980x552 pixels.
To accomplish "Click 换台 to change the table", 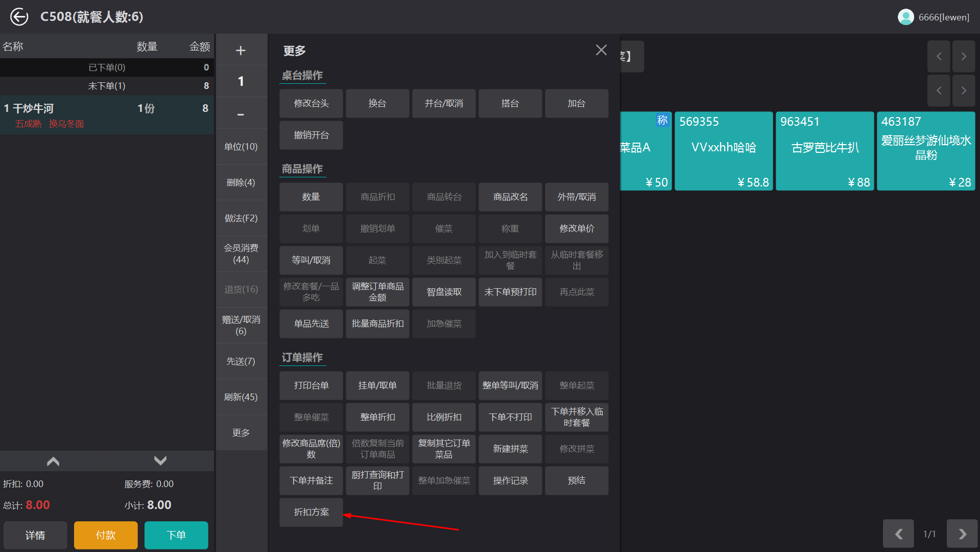I will [x=377, y=103].
